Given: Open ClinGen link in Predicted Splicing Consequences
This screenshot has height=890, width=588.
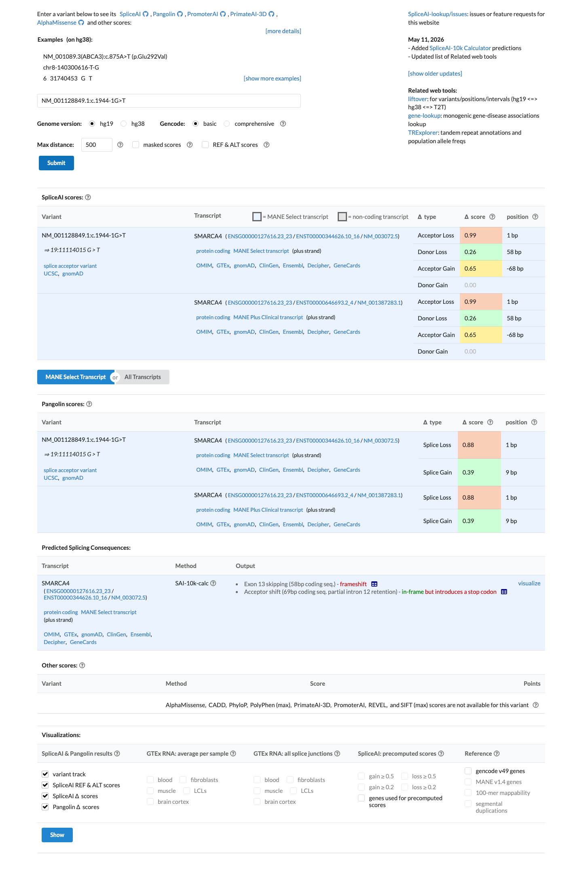Looking at the screenshot, I should (x=116, y=634).
